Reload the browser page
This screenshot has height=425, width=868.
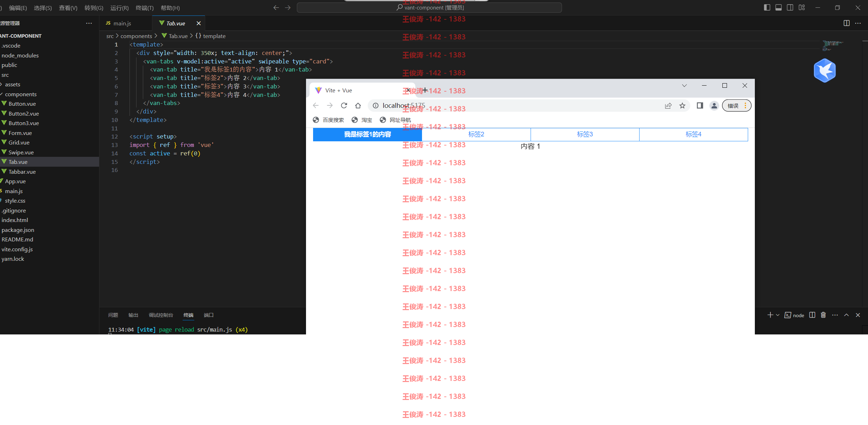[344, 105]
